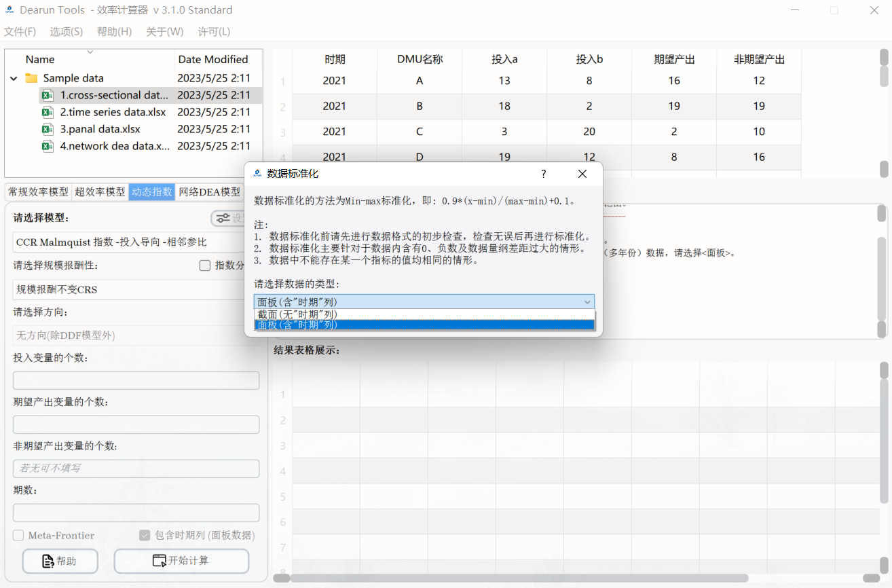Viewport: 892px width, 588px height.
Task: Toggle the 指数分解 checkbox
Action: click(204, 265)
